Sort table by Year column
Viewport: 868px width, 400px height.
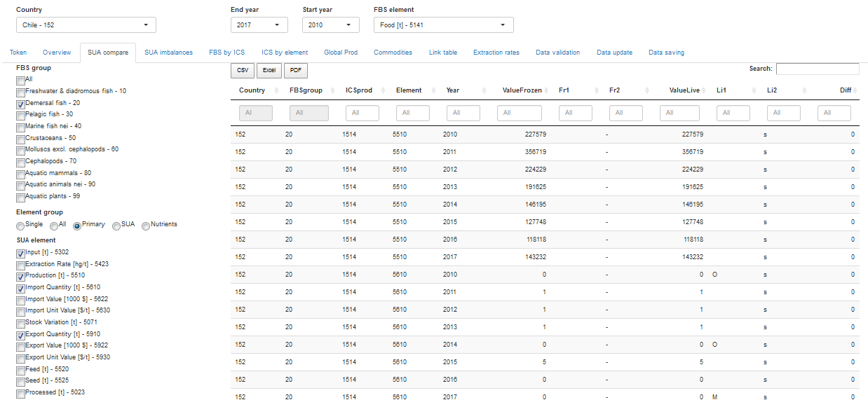(452, 90)
